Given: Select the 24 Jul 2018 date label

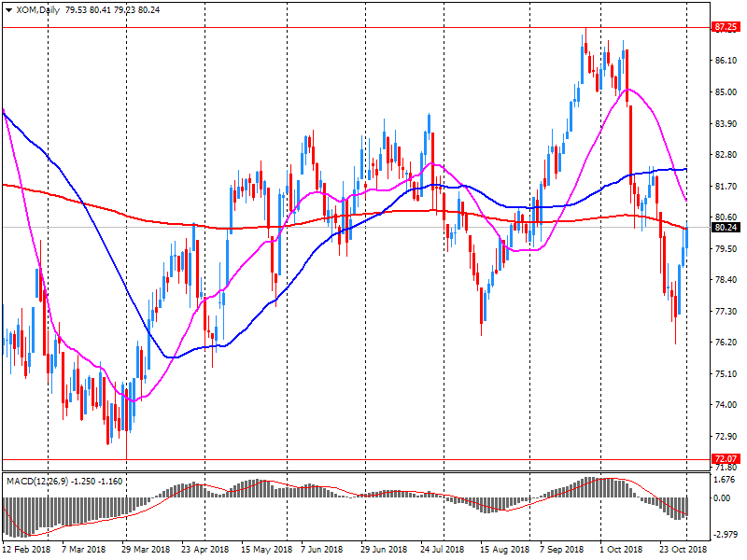Looking at the screenshot, I should pos(444,550).
